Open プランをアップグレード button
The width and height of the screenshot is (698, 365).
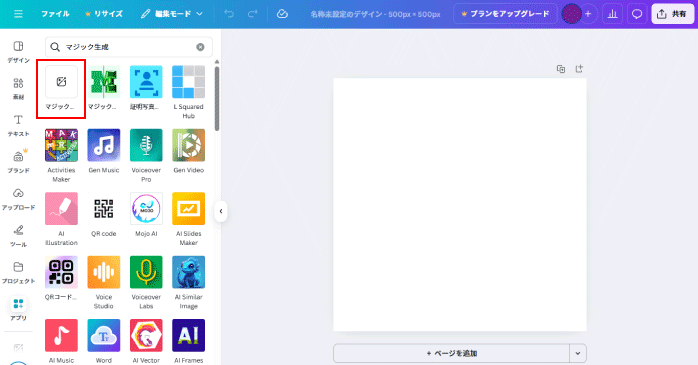tap(505, 14)
